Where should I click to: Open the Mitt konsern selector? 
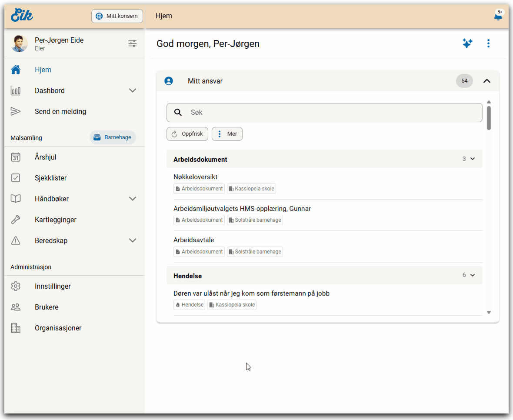click(117, 16)
